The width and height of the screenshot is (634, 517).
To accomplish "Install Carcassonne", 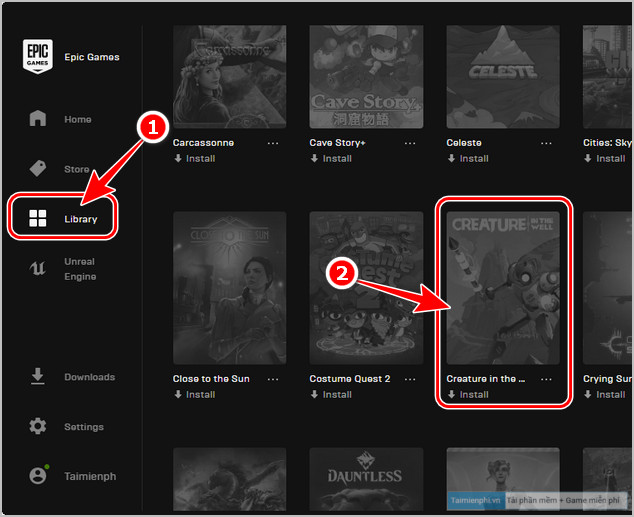I will 194,158.
